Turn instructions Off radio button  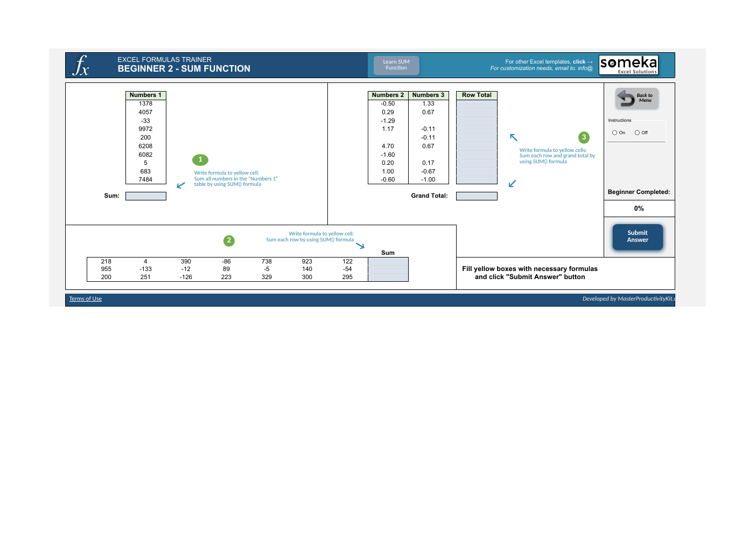coord(637,133)
